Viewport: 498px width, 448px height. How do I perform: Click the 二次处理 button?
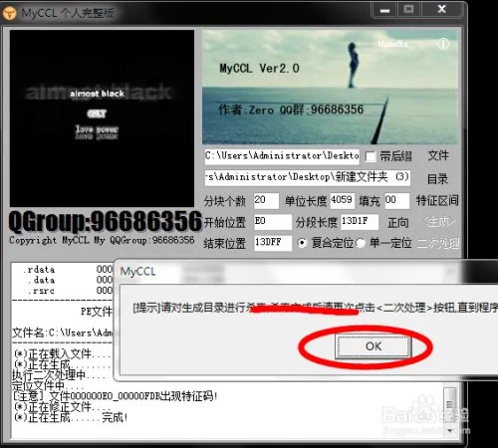tap(438, 243)
